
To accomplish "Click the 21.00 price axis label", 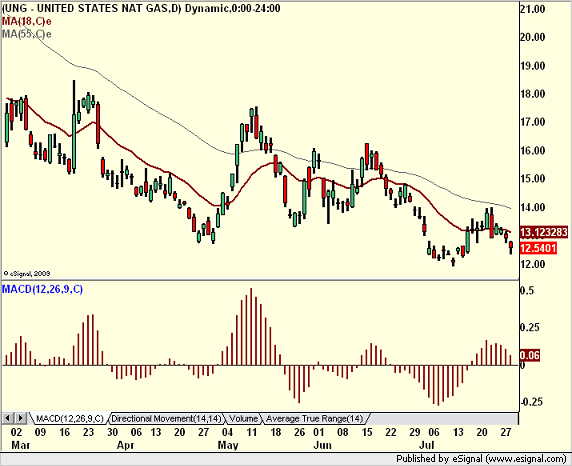I will pos(532,9).
